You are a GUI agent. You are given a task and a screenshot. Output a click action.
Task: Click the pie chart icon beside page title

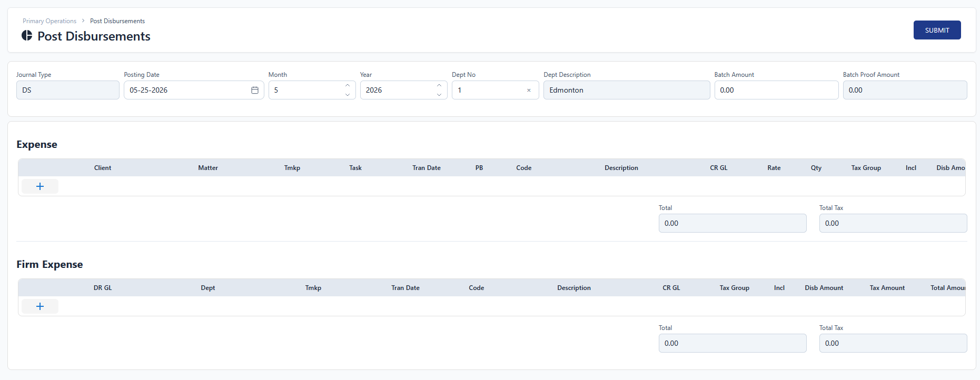tap(27, 35)
